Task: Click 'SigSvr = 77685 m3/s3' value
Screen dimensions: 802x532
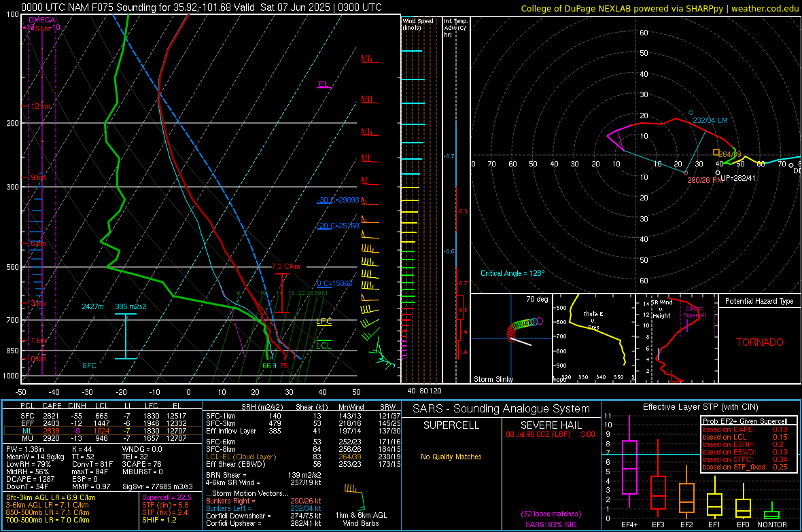Action: click(158, 486)
